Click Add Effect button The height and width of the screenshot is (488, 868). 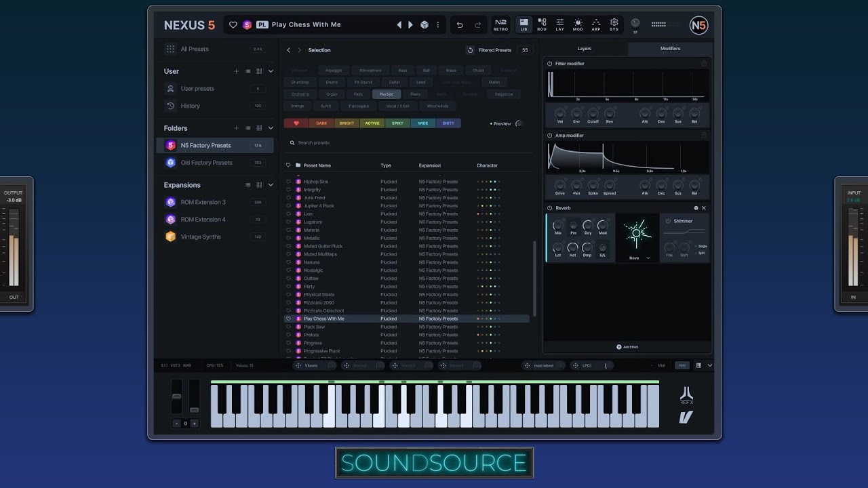pyautogui.click(x=627, y=347)
